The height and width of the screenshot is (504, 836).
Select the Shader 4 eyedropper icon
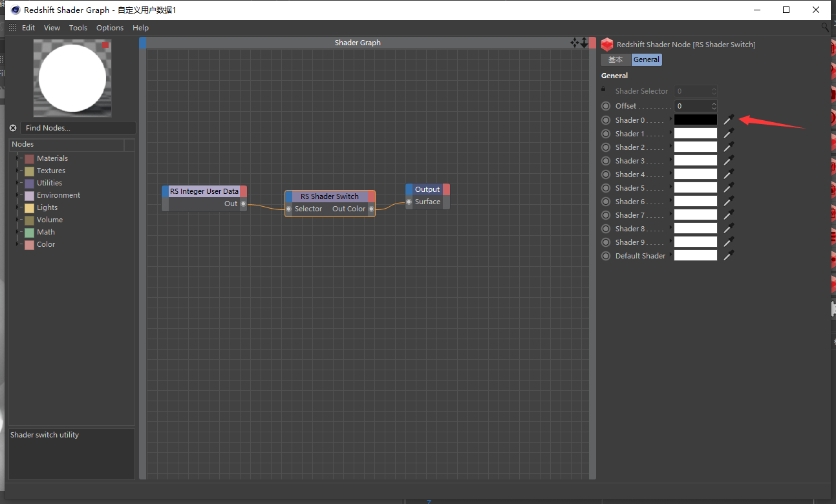click(729, 174)
